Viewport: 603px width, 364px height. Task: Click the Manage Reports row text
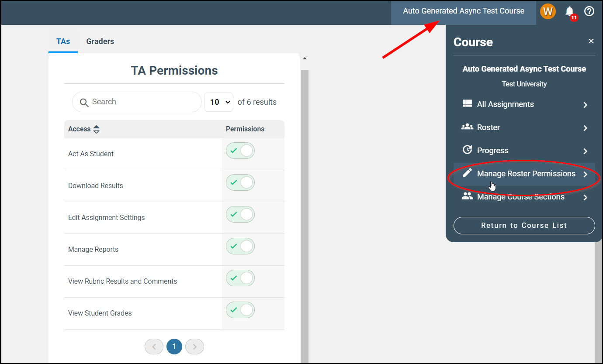(94, 250)
